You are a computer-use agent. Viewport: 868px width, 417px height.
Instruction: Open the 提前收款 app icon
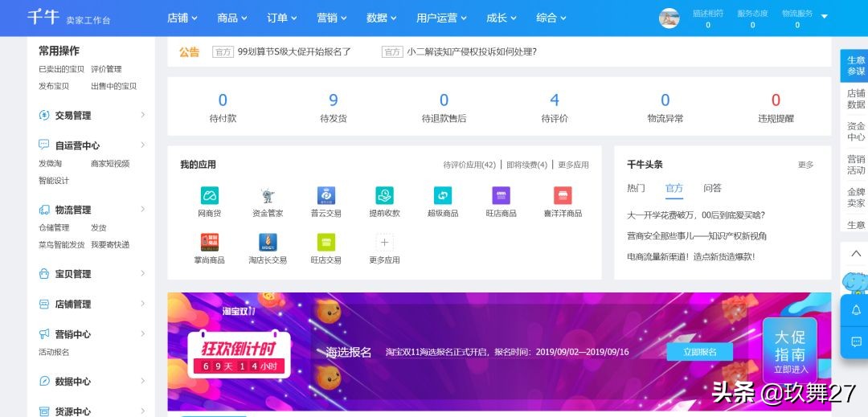tap(384, 195)
